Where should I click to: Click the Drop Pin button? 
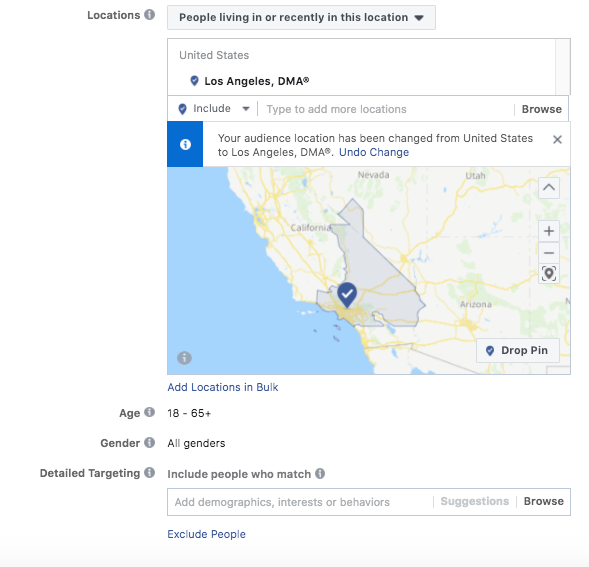[518, 350]
